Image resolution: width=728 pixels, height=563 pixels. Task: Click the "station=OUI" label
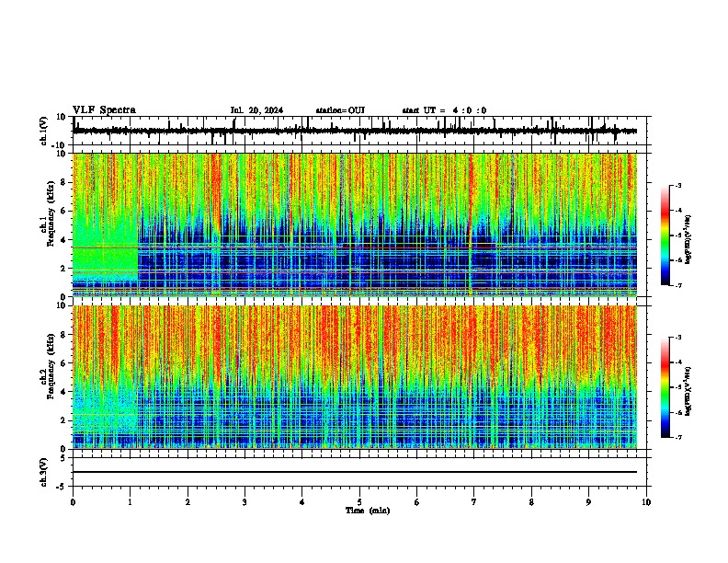(340, 110)
